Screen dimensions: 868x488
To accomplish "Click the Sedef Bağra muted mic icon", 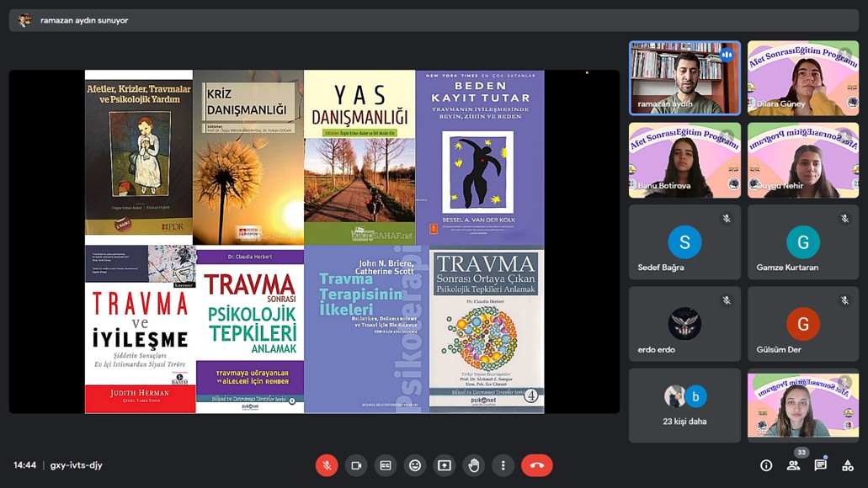I will 727,219.
